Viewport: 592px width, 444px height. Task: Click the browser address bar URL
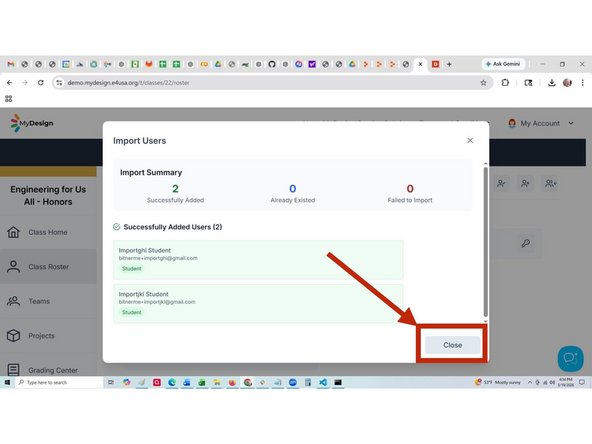pos(128,83)
